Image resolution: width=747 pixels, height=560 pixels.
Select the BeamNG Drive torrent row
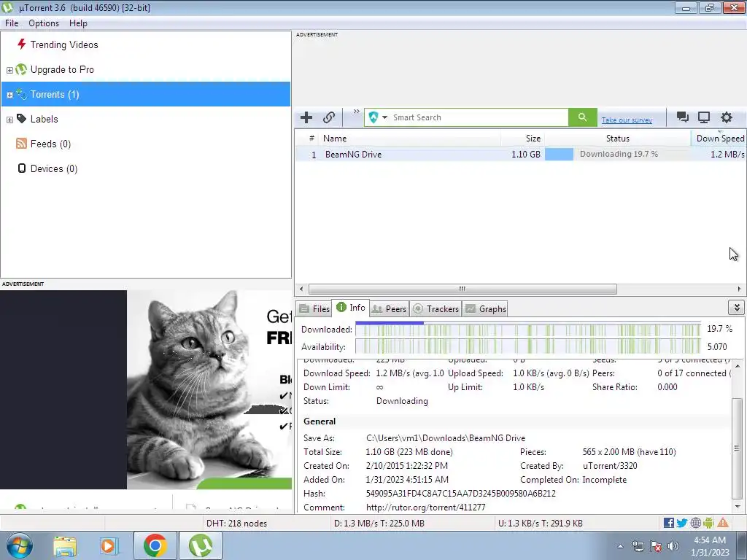pyautogui.click(x=520, y=155)
